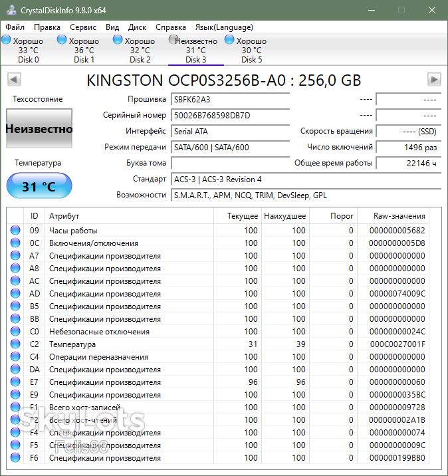Screen dimensions: 448x476
Task: Click the Стандарт field ACS-3
Action: coord(306,179)
